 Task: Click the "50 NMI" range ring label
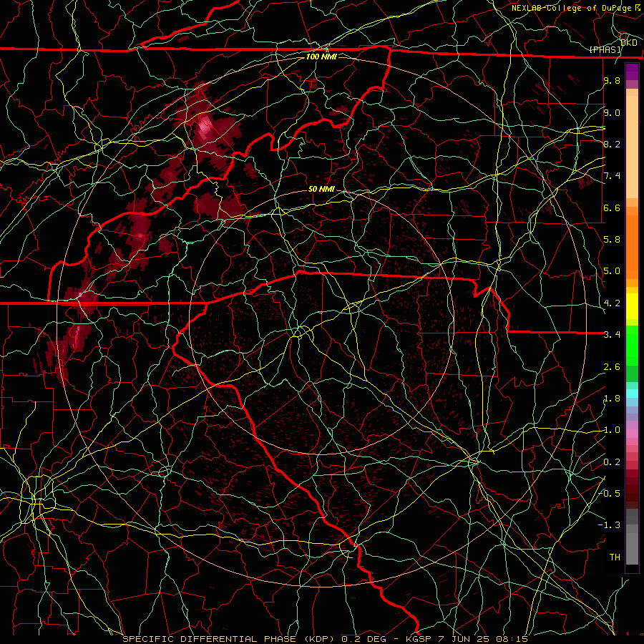(x=321, y=189)
